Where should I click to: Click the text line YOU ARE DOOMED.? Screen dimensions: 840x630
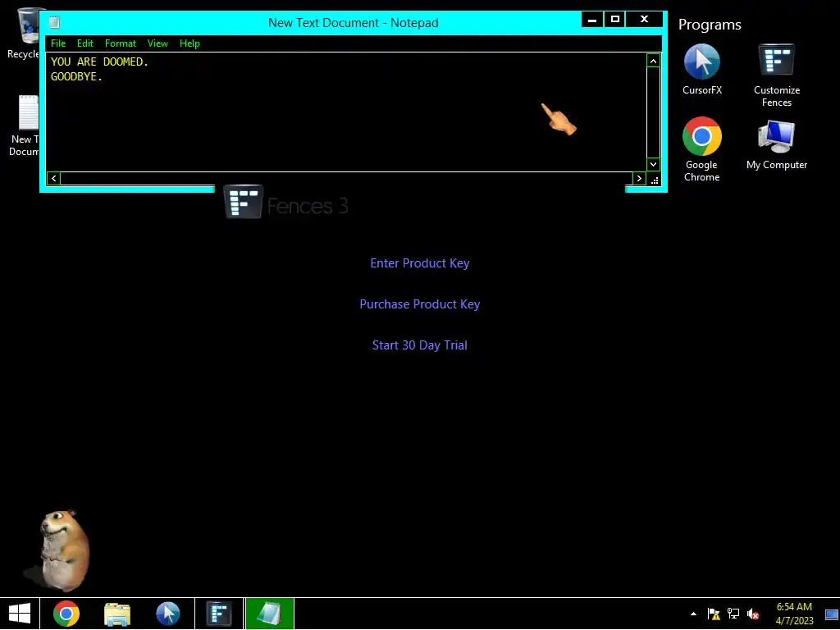click(99, 62)
